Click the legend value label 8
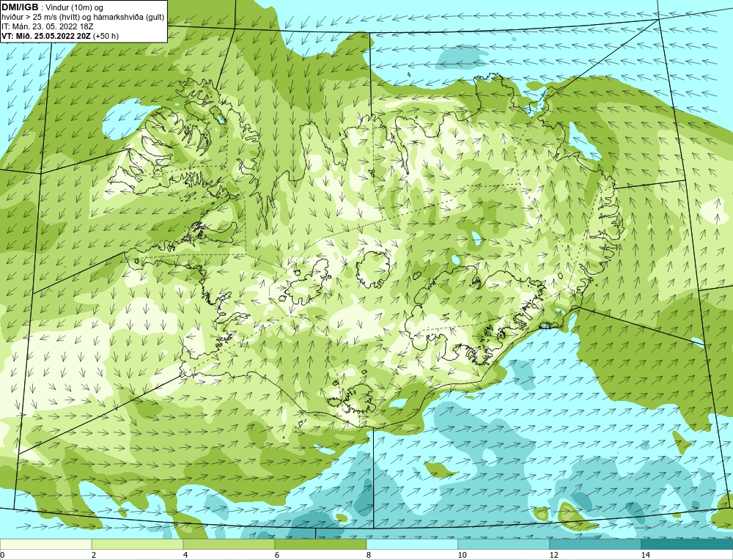Screen dimensions: 733x560 [x=369, y=555]
